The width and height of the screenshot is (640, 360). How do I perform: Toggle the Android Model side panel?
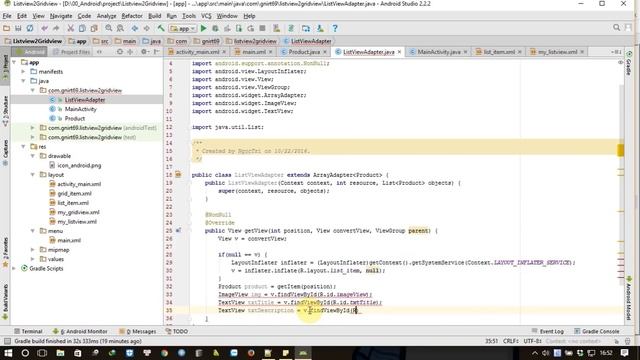[x=629, y=298]
